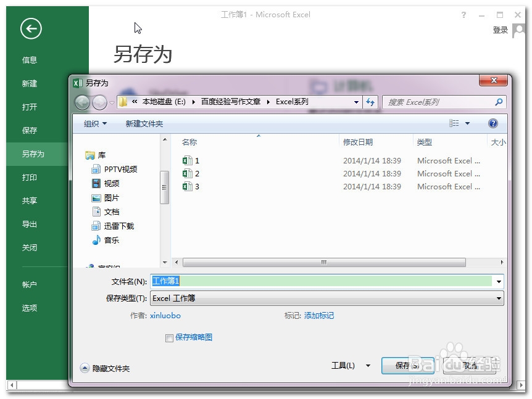532x399 pixels.
Task: Select the Excel file named 3
Action: [x=192, y=186]
